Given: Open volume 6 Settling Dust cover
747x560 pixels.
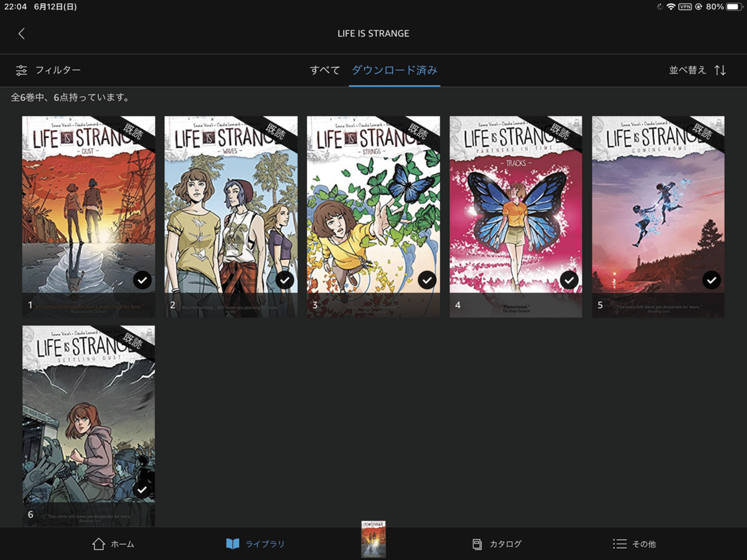Looking at the screenshot, I should 88,426.
